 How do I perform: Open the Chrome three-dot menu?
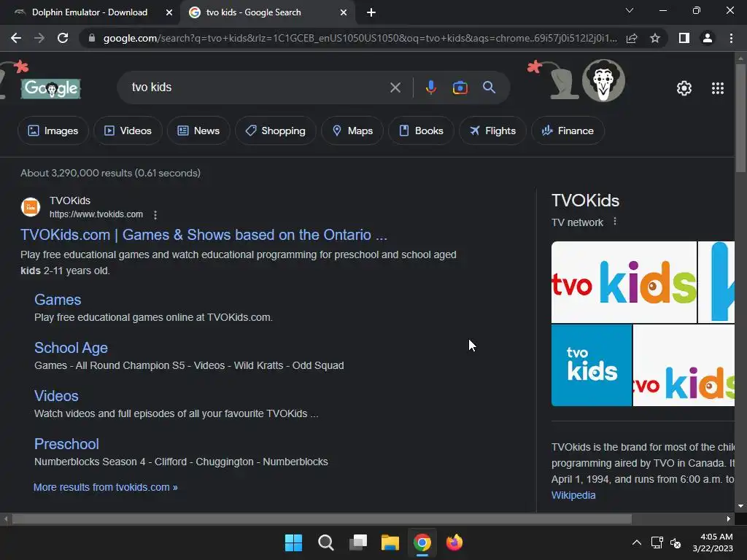pyautogui.click(x=731, y=38)
